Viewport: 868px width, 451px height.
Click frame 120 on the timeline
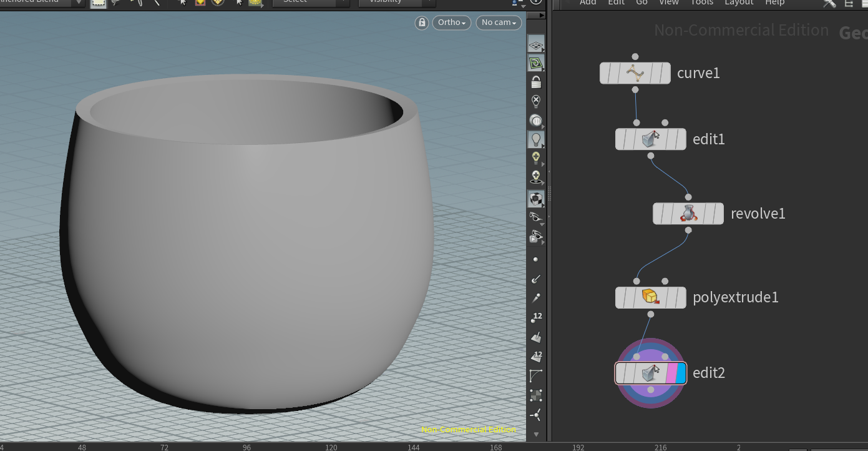pyautogui.click(x=331, y=447)
